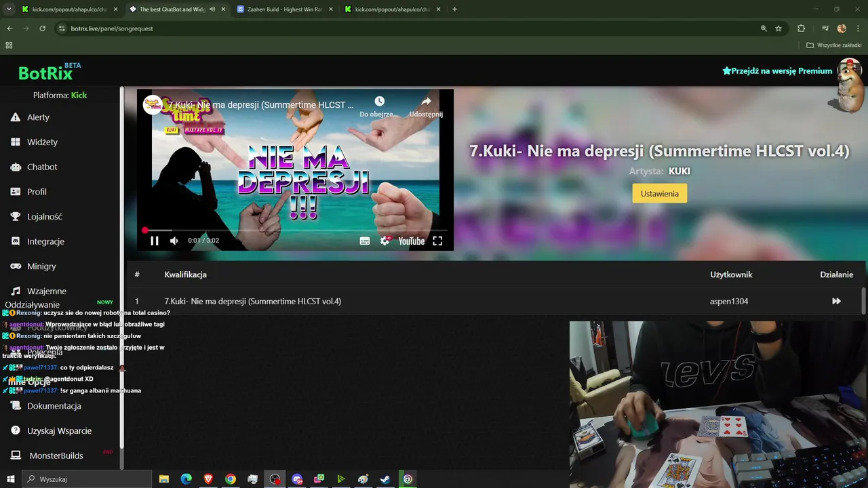Screen dimensions: 868x488
Task: Click the Działanie column header
Action: click(837, 274)
